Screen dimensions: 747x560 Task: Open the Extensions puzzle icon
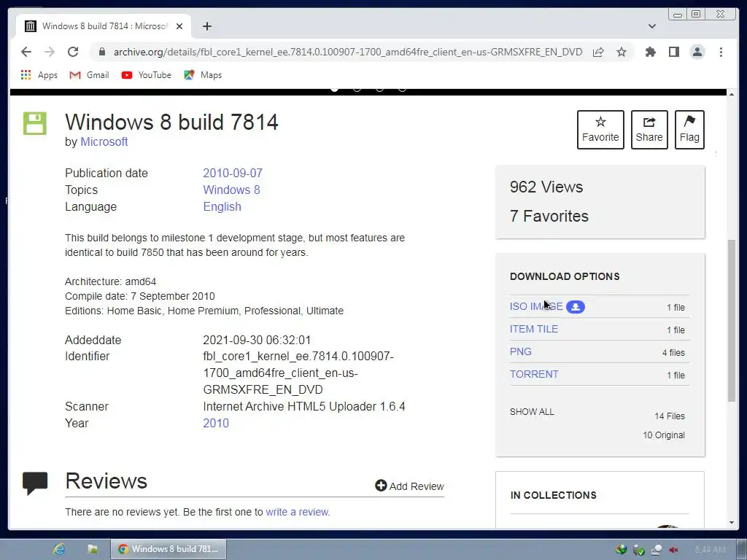650,52
